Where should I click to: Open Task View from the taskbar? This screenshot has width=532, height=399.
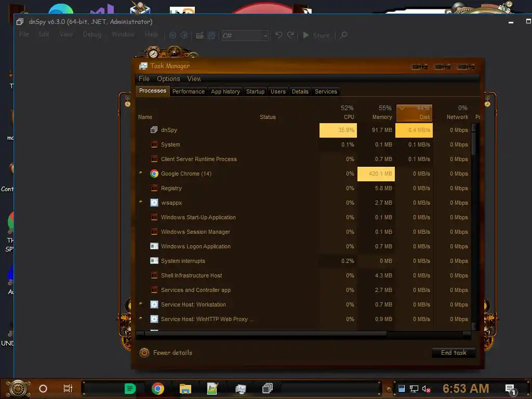tap(68, 389)
